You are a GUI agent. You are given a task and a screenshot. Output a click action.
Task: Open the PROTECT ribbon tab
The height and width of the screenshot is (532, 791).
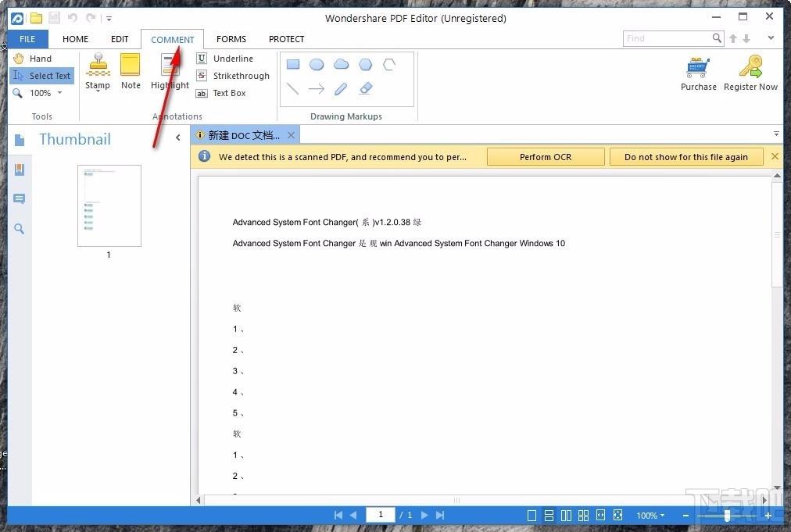[287, 39]
